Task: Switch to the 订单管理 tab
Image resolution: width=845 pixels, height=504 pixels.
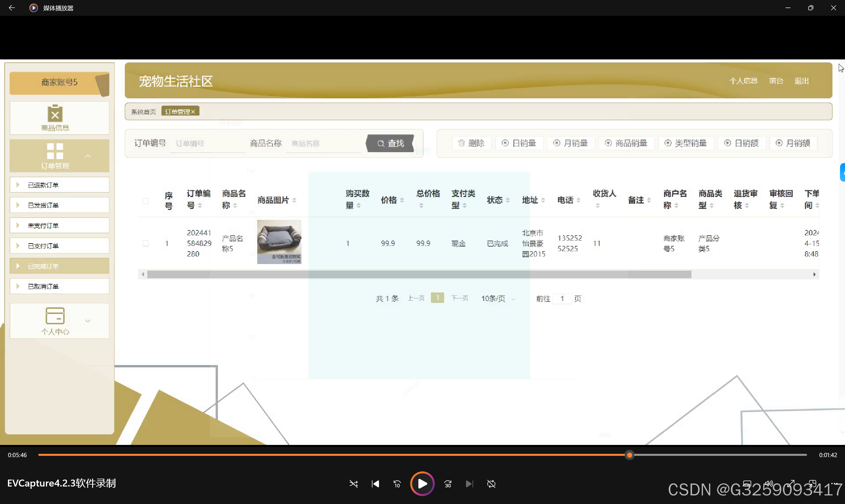Action: pos(177,112)
